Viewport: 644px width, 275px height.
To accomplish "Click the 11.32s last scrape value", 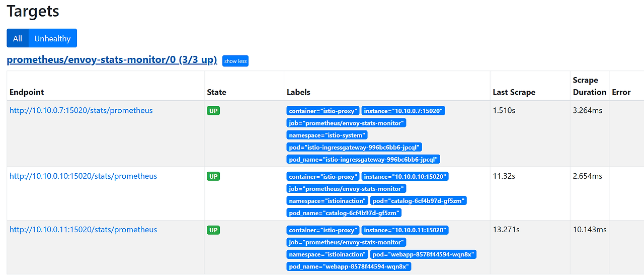I will tap(504, 176).
